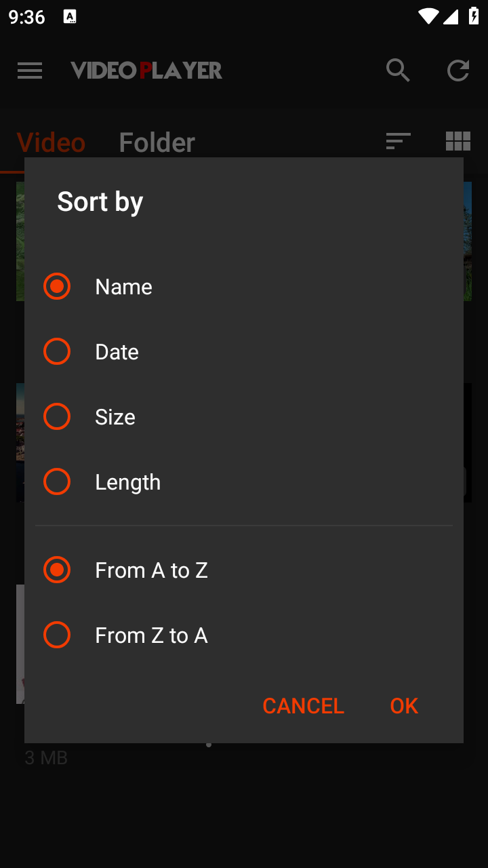This screenshot has width=488, height=868.
Task: Open the hamburger navigation menu
Action: pos(30,71)
